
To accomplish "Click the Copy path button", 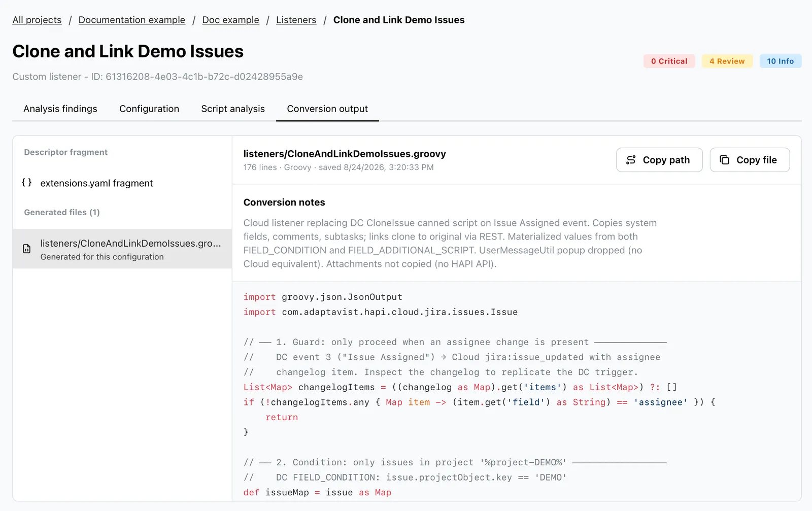I will tap(659, 160).
